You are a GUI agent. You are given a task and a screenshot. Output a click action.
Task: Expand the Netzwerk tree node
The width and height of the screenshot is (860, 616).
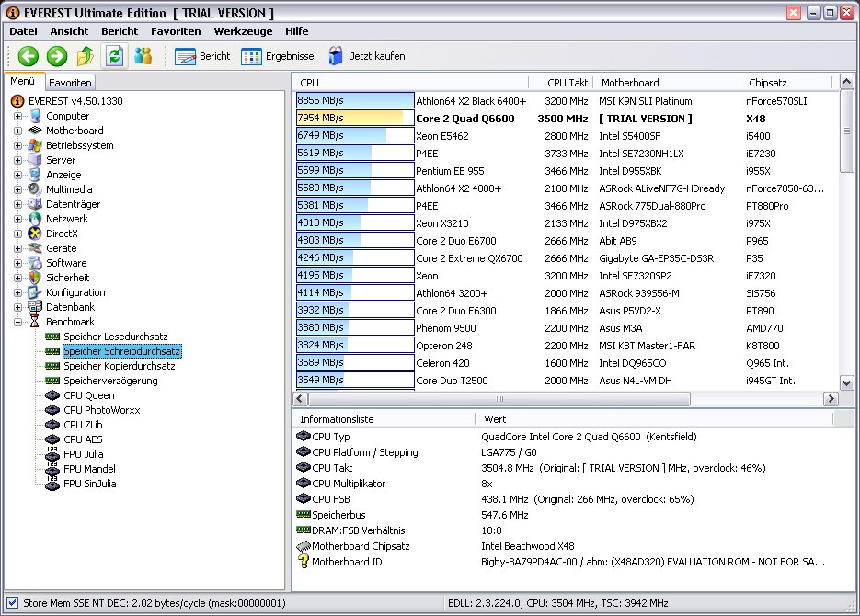point(18,219)
